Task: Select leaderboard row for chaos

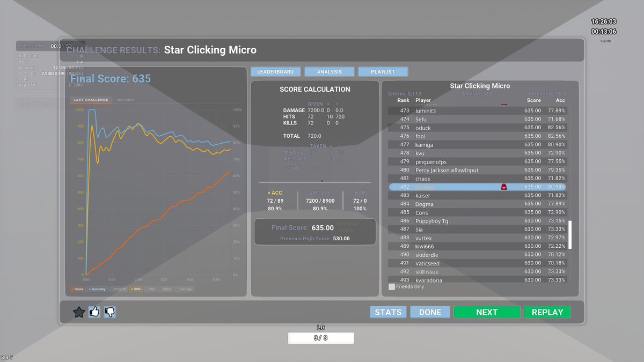Action: [477, 179]
